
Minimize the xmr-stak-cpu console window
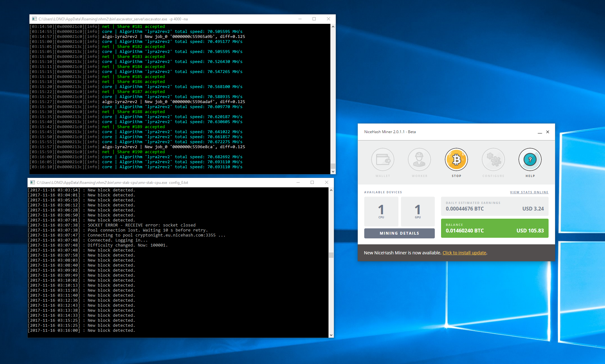(298, 183)
